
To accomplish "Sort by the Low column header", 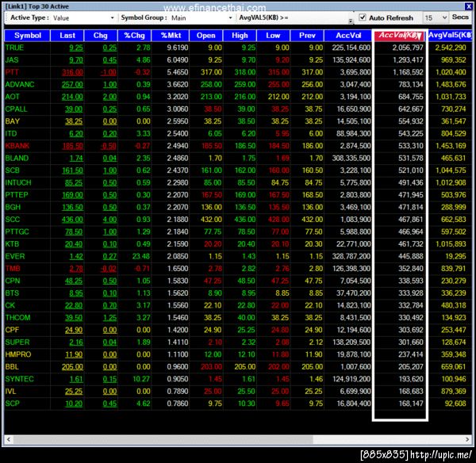I will tap(273, 36).
